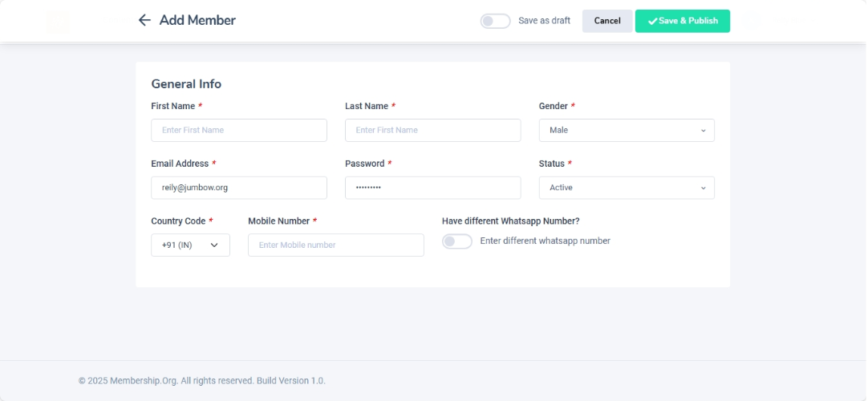Viewport: 868px width, 401px height.
Task: Click the Add Member page title
Action: coord(197,20)
